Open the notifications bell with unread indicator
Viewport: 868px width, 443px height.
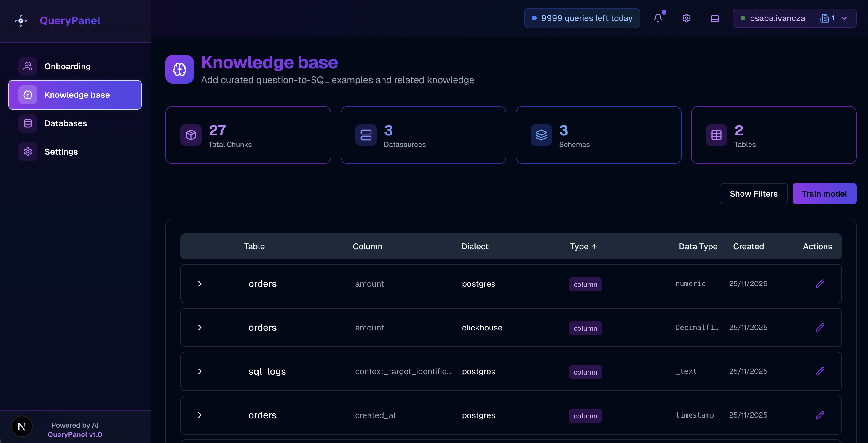pos(658,18)
